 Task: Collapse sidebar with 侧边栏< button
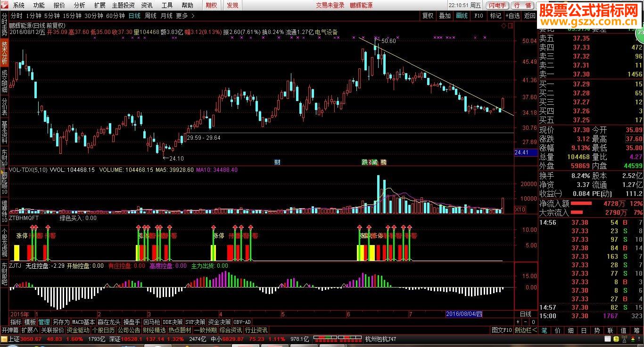point(525,330)
